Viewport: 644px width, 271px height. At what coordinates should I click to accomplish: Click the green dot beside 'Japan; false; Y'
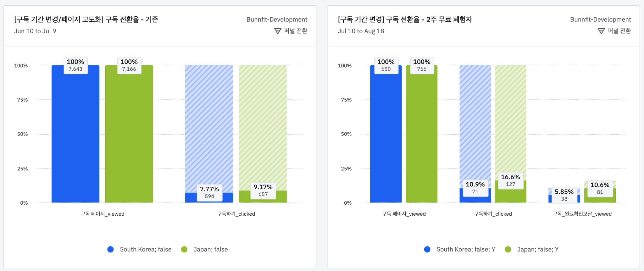coord(508,249)
